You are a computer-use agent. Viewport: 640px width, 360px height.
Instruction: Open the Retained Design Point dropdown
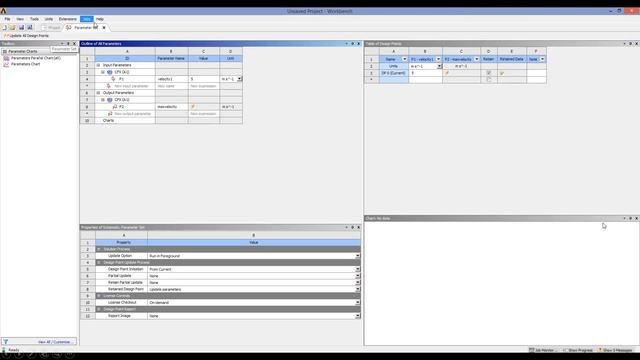pos(358,289)
